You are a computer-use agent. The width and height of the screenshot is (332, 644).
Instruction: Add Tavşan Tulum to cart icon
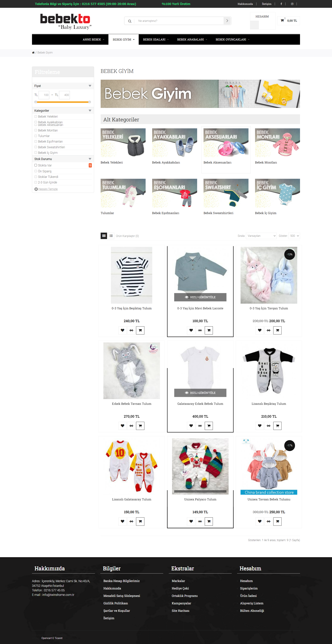(277, 330)
